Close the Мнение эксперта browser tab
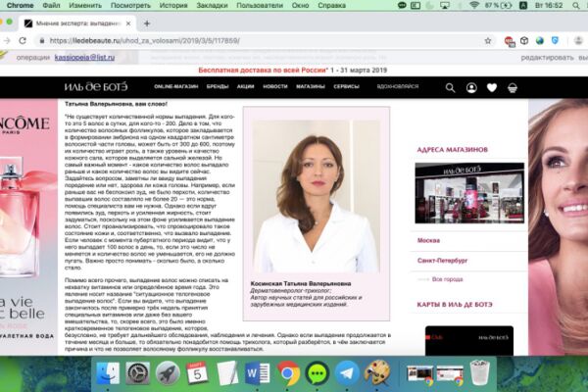588x392 pixels. click(x=128, y=24)
